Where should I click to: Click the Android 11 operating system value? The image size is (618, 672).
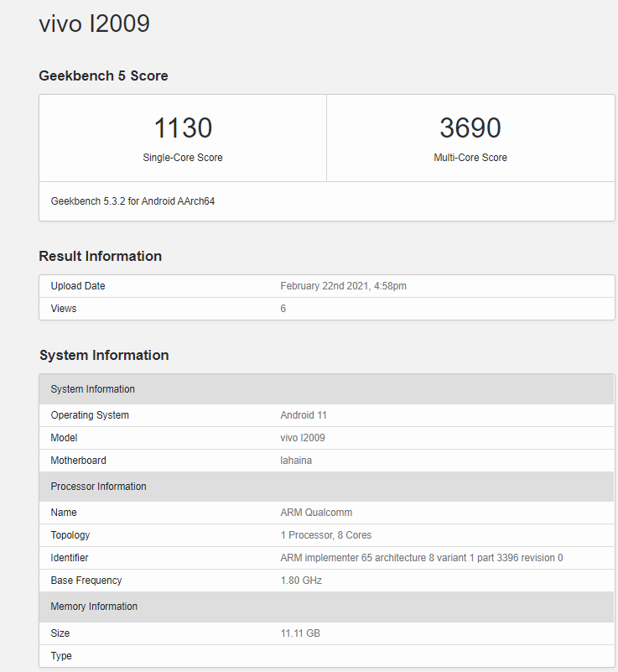click(x=305, y=415)
